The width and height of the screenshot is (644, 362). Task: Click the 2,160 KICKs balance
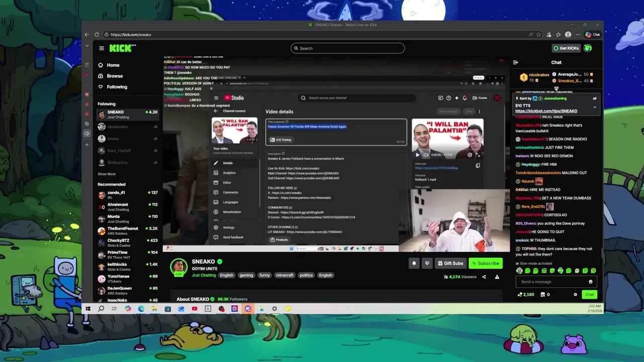tap(526, 295)
